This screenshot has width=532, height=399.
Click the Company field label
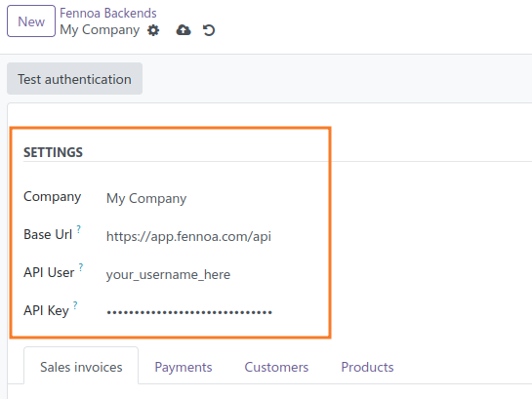tap(53, 197)
